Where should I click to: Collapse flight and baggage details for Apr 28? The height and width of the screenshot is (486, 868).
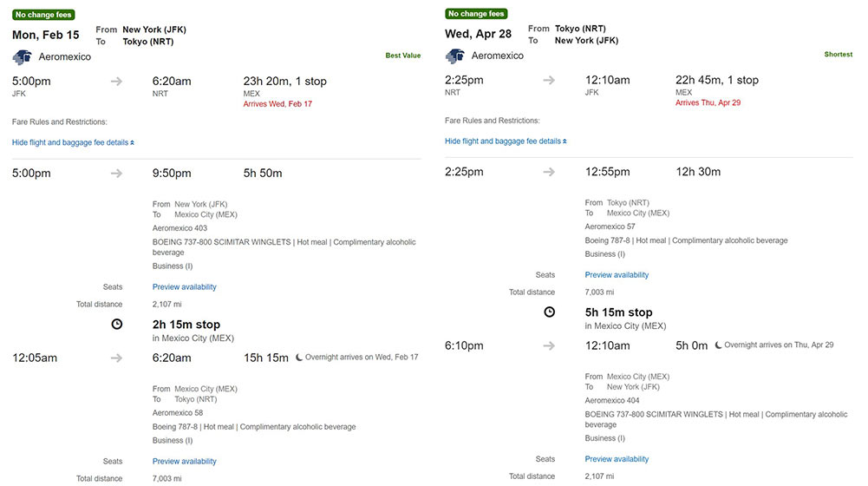[x=506, y=141]
